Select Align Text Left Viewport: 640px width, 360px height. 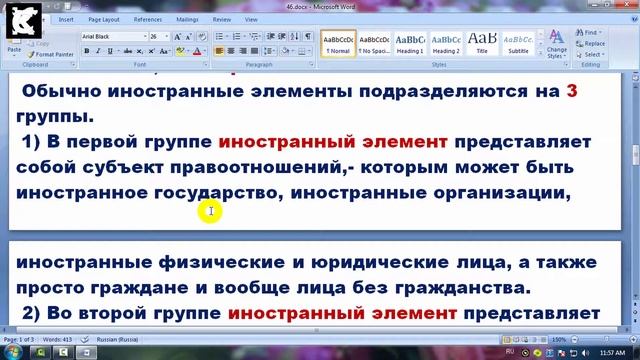coord(219,51)
